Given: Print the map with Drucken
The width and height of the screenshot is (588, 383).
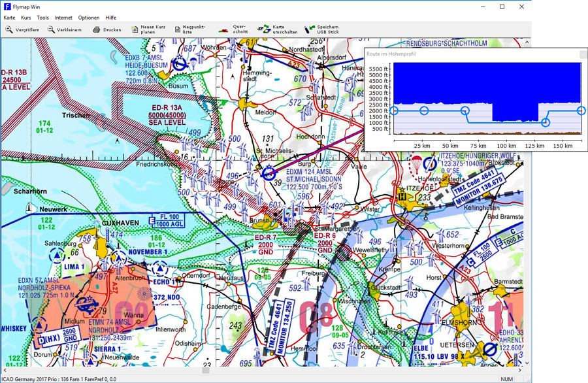Looking at the screenshot, I should coord(107,29).
